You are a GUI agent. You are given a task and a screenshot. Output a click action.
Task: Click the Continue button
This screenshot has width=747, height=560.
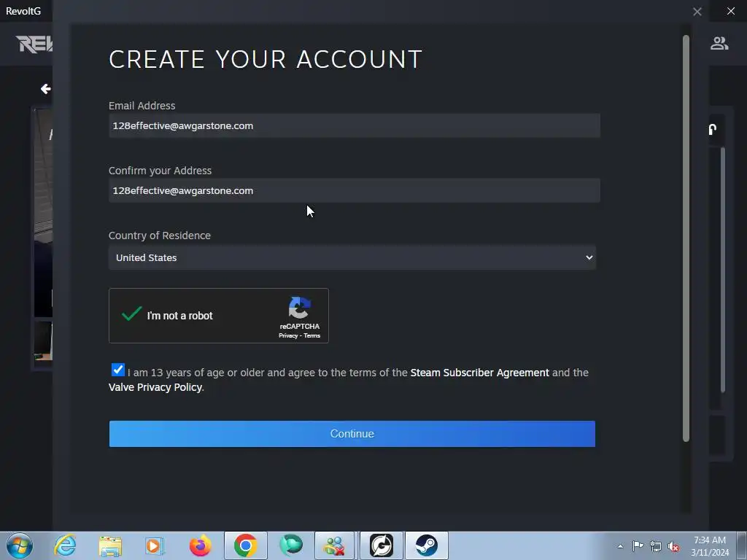[x=352, y=434]
